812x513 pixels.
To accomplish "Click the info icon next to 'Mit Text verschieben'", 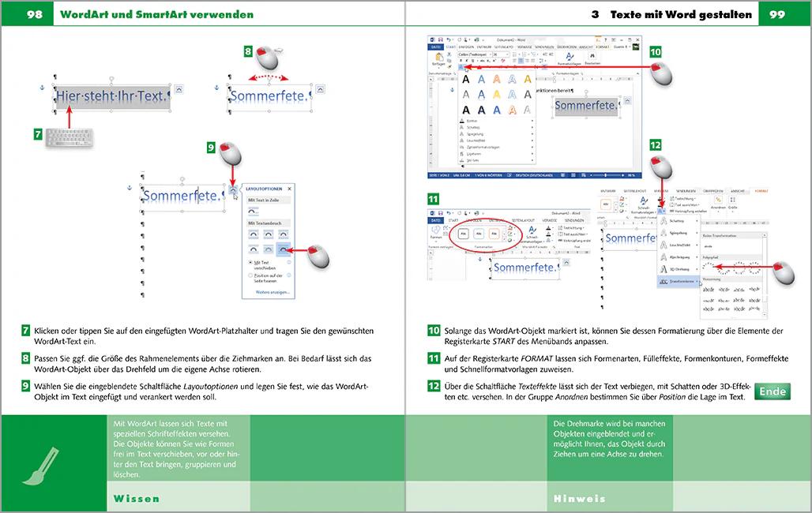I will 289,263.
